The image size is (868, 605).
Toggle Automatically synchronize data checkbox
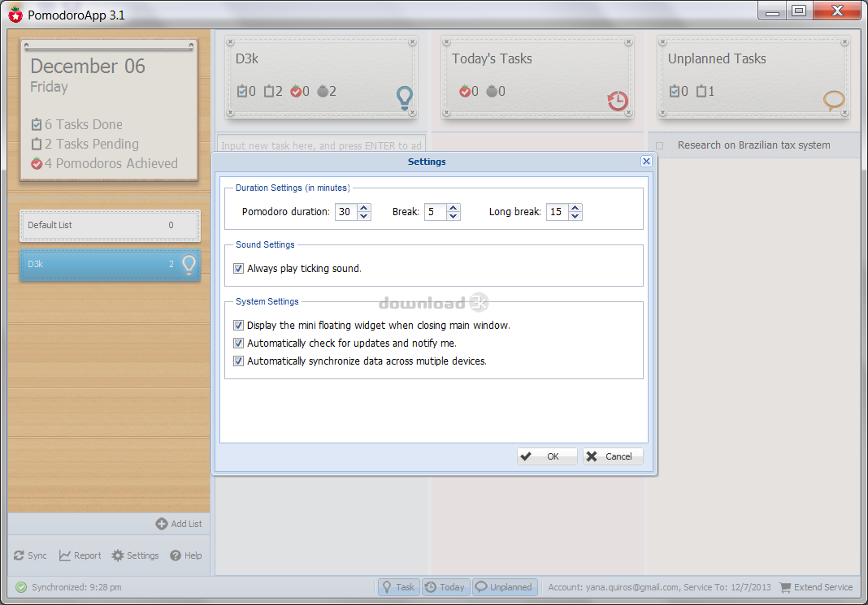(239, 361)
